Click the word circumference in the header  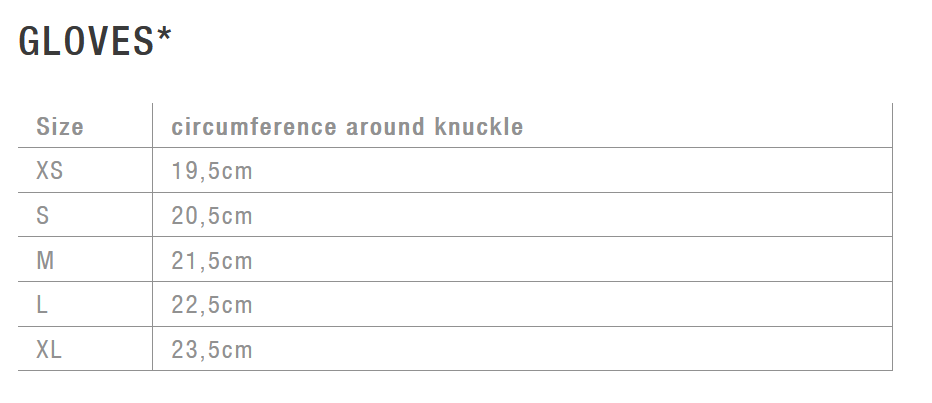[x=254, y=127]
